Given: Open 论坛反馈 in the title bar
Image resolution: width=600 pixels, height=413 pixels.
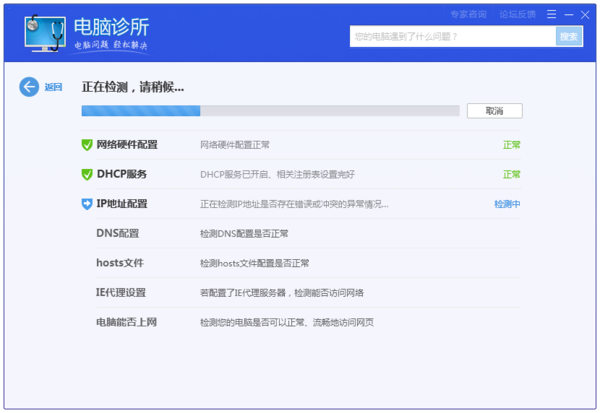Looking at the screenshot, I should point(517,15).
